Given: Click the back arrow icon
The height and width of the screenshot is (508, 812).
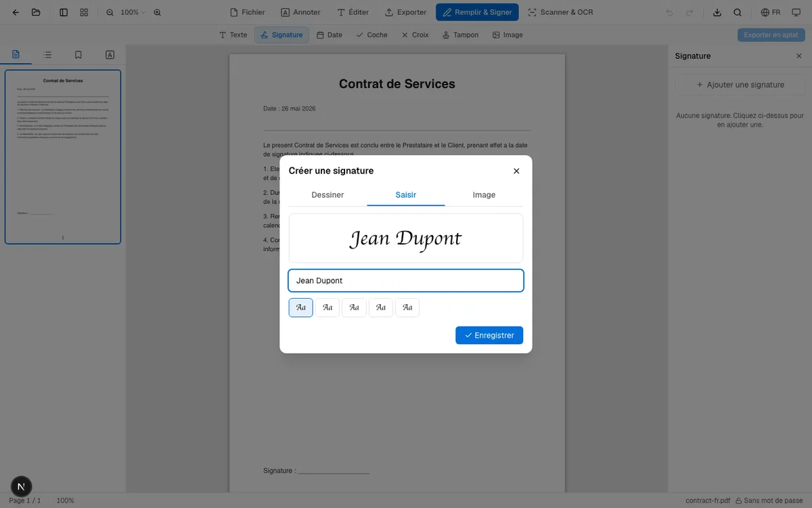Looking at the screenshot, I should [x=16, y=12].
